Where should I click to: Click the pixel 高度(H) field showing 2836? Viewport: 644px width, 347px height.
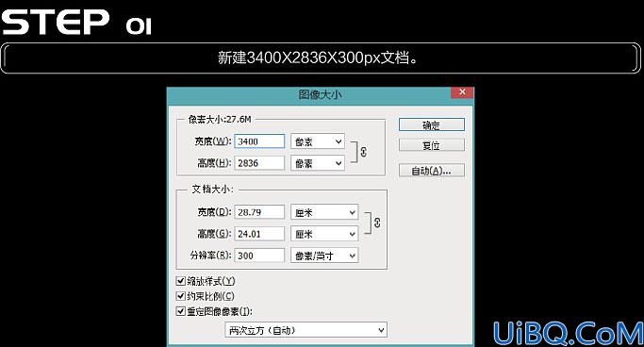[259, 163]
